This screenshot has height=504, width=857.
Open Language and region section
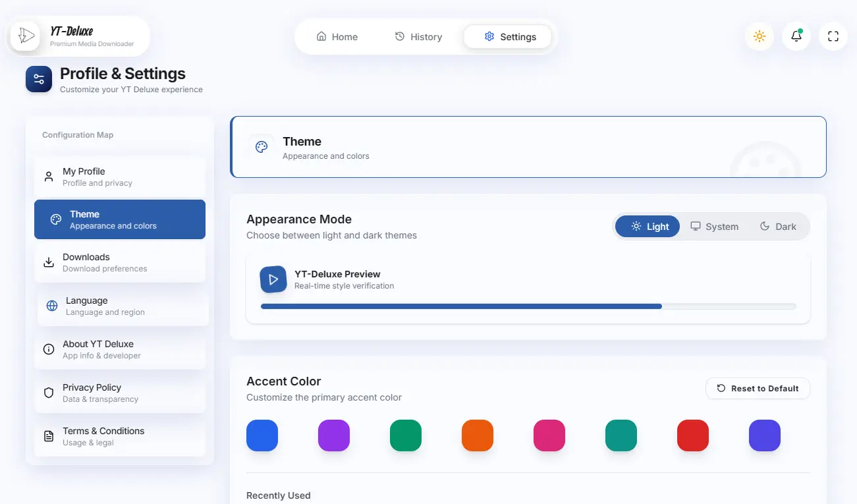123,306
